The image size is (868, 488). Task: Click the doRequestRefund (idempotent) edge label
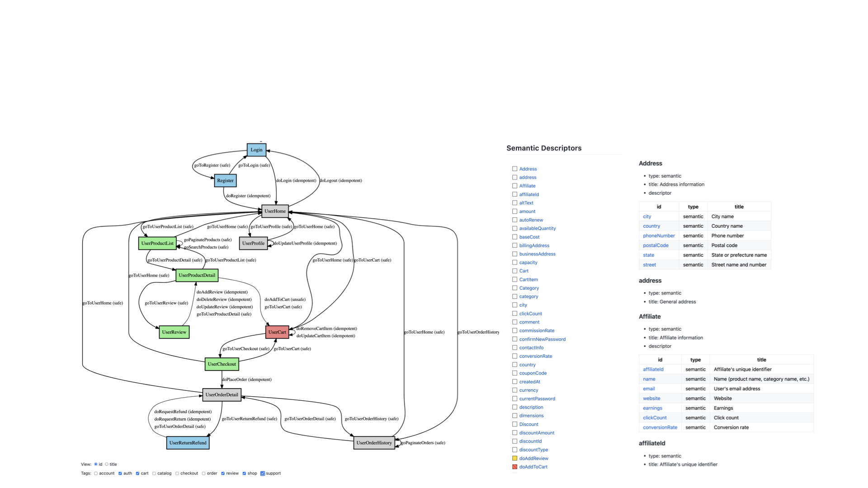pyautogui.click(x=183, y=412)
